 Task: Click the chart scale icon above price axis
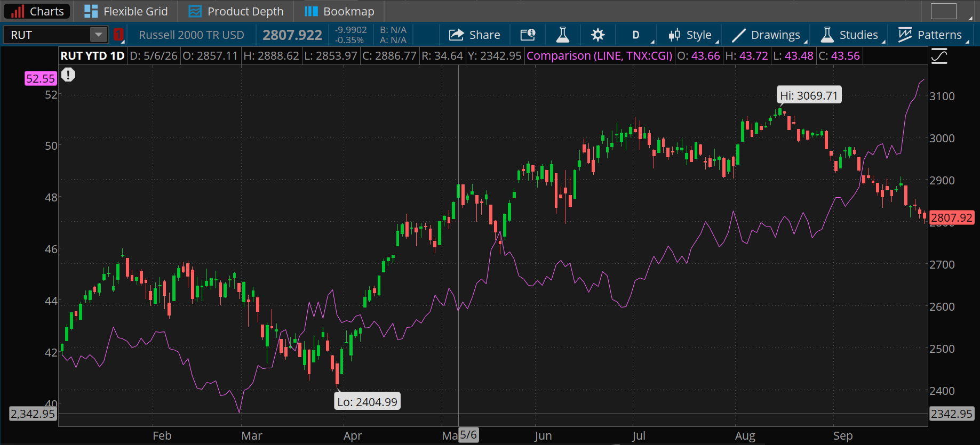(939, 56)
